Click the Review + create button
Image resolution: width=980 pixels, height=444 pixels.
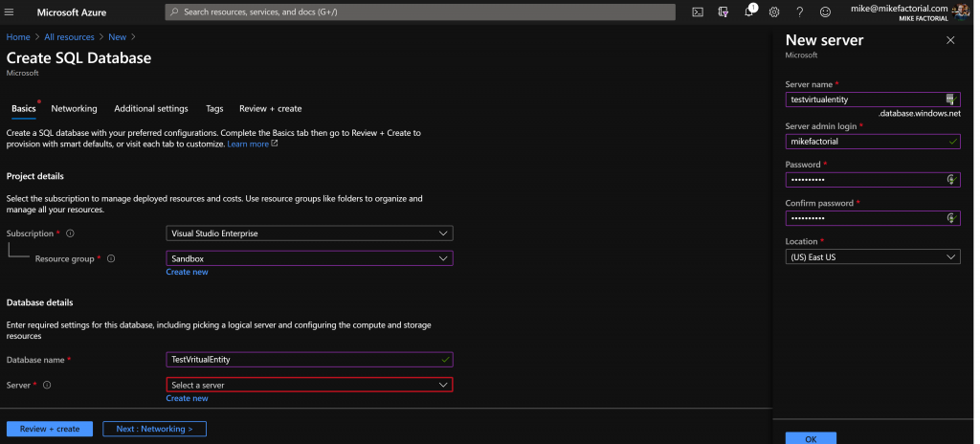(x=50, y=429)
